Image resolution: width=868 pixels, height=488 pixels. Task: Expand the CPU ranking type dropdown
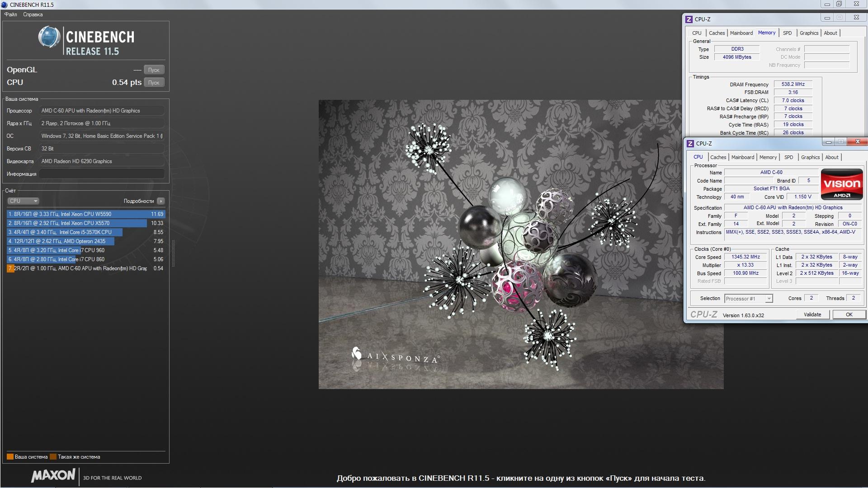click(x=23, y=201)
